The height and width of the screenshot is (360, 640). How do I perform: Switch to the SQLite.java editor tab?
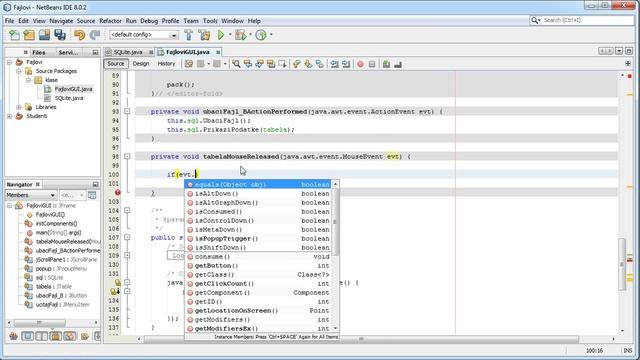[128, 52]
